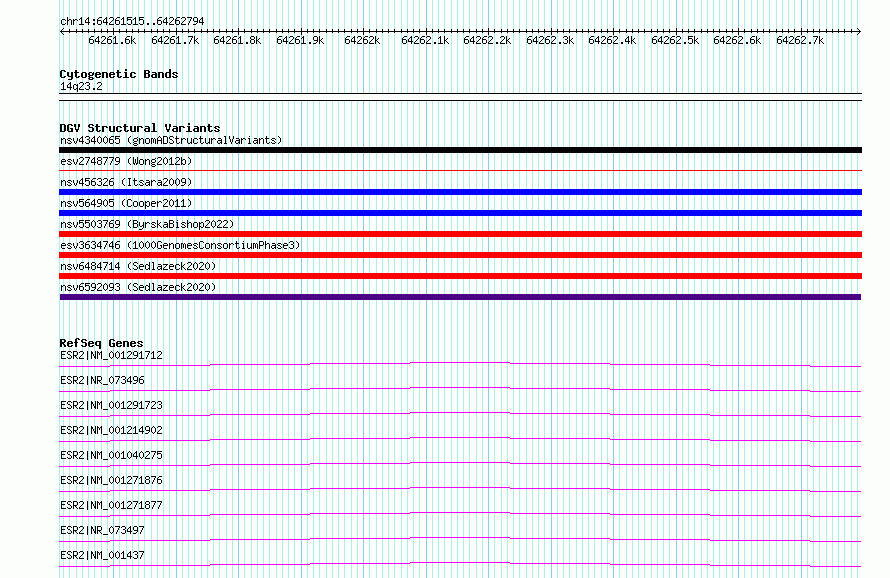Screen dimensions: 890x578
Task: Click the chr14:64261515..64262794 coordinate text
Action: [x=132, y=22]
